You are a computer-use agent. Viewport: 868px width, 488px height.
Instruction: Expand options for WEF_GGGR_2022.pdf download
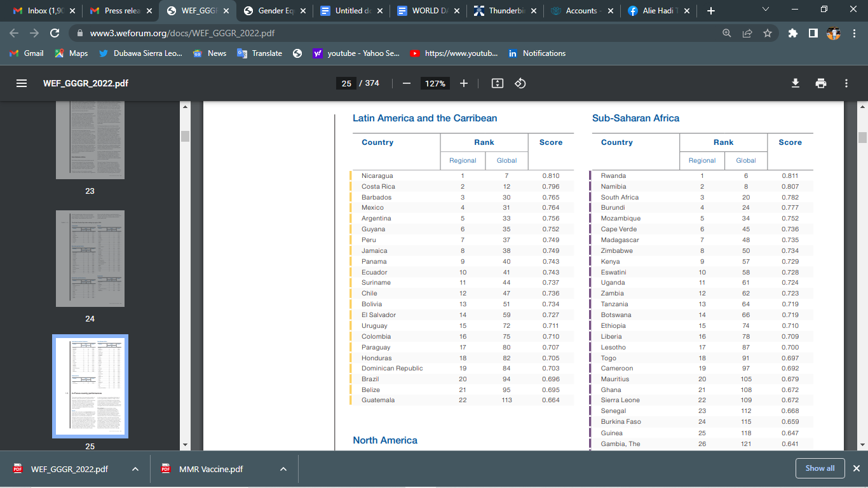click(135, 469)
